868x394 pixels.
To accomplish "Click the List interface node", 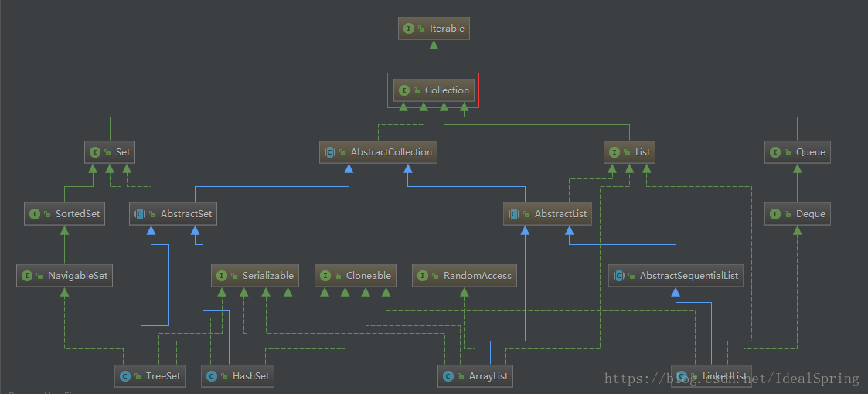I will [x=630, y=151].
